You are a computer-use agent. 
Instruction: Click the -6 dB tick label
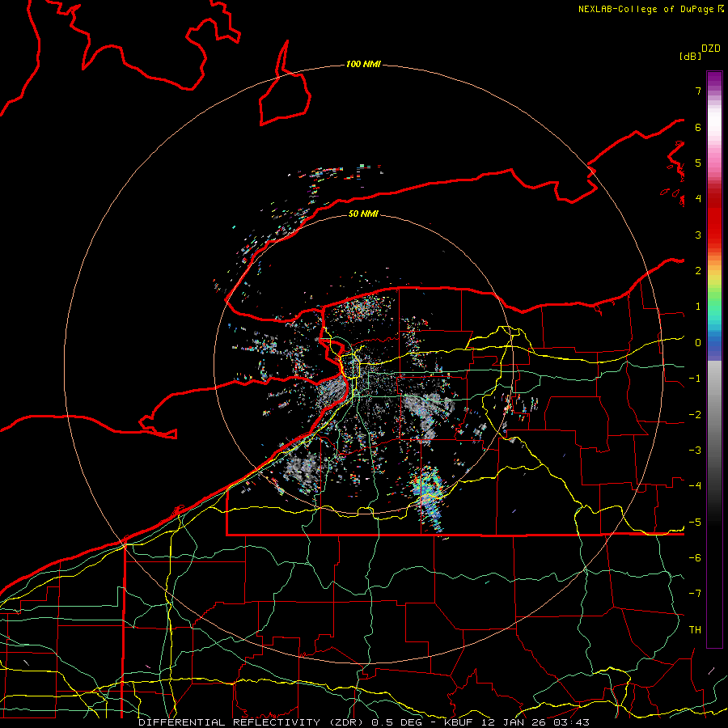coord(695,557)
